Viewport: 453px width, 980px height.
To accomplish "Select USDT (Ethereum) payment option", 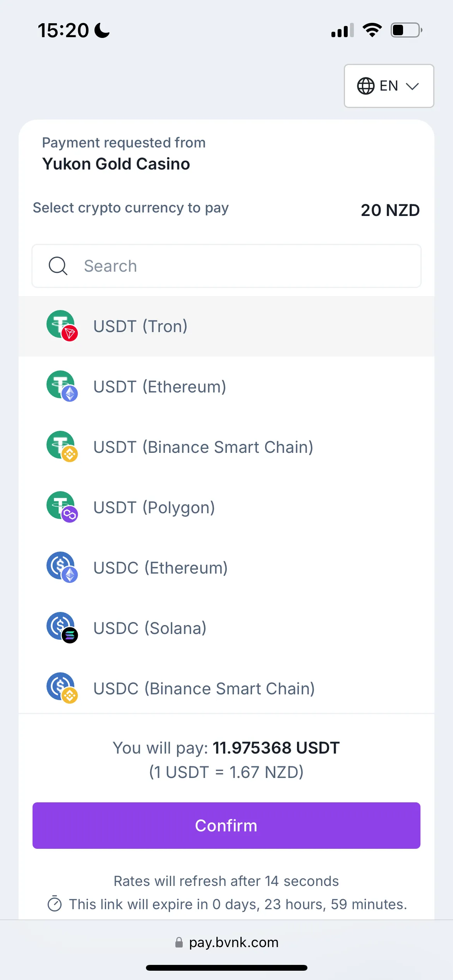I will click(160, 387).
